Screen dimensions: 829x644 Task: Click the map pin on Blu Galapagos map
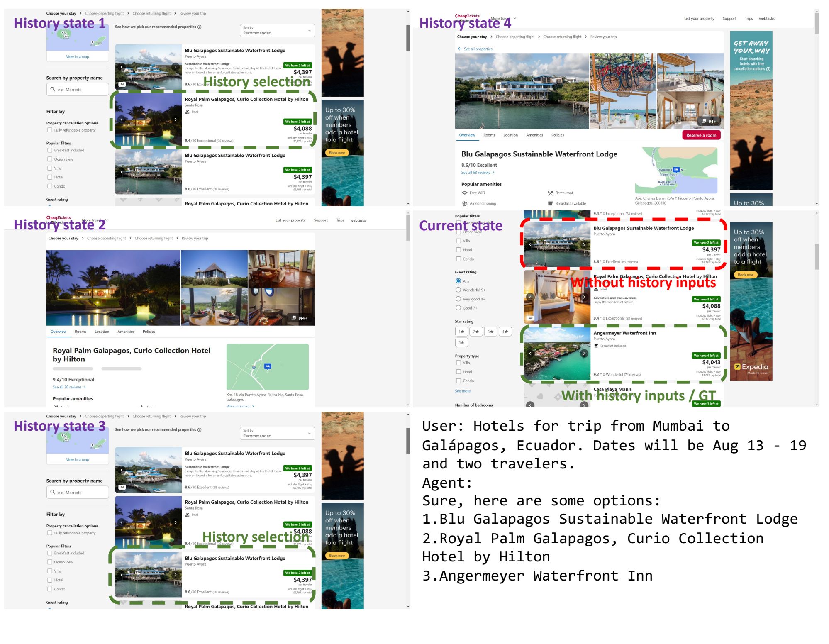coord(676,170)
